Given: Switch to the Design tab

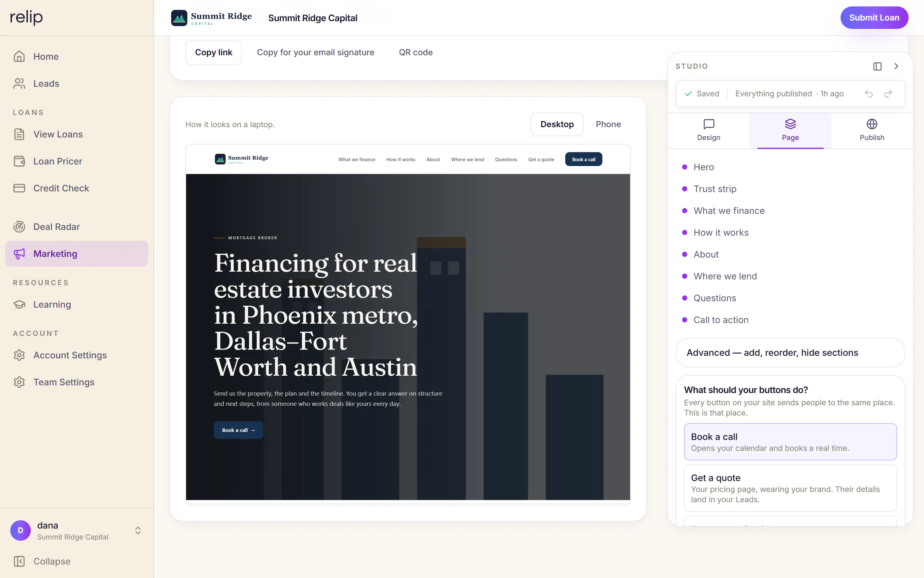Looking at the screenshot, I should (x=708, y=130).
